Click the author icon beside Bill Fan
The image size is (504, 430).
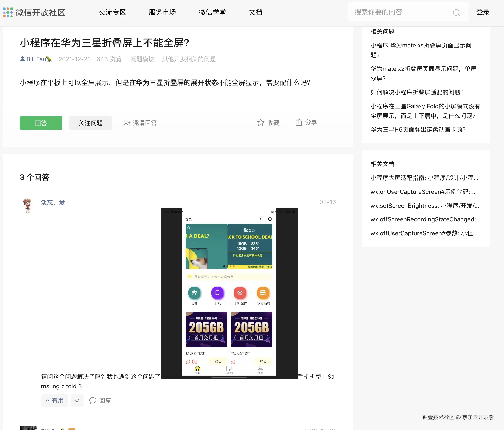[22, 59]
